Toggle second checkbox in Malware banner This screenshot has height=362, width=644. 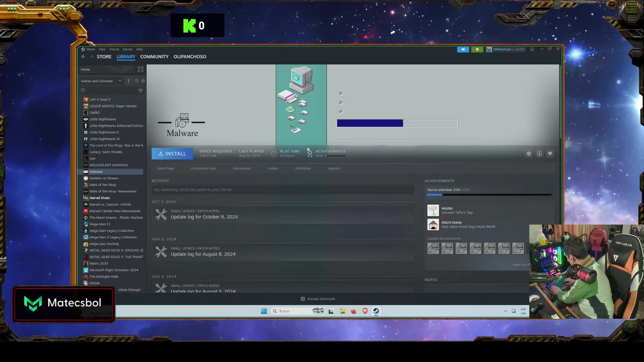point(341,103)
